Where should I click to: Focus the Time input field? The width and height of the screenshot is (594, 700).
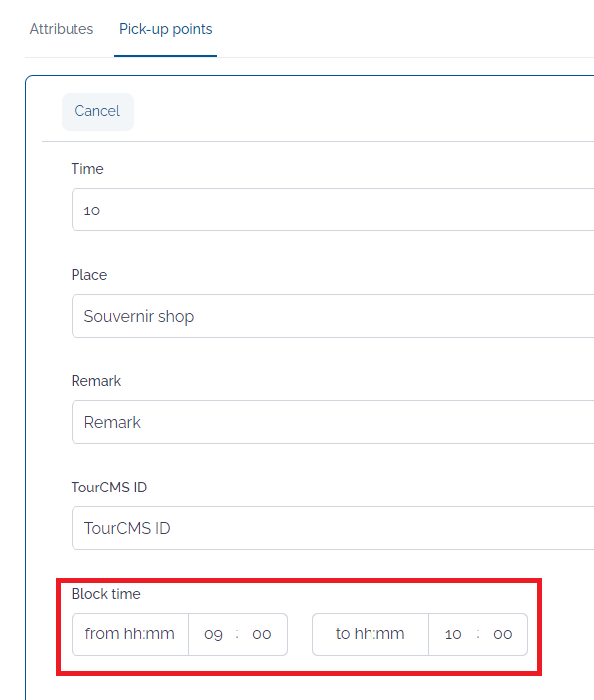[333, 210]
